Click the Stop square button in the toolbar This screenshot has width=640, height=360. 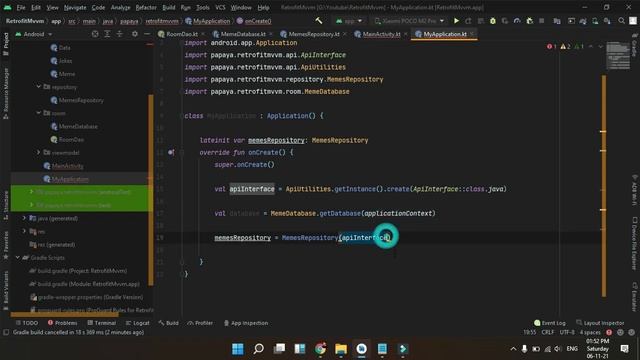[x=542, y=21]
